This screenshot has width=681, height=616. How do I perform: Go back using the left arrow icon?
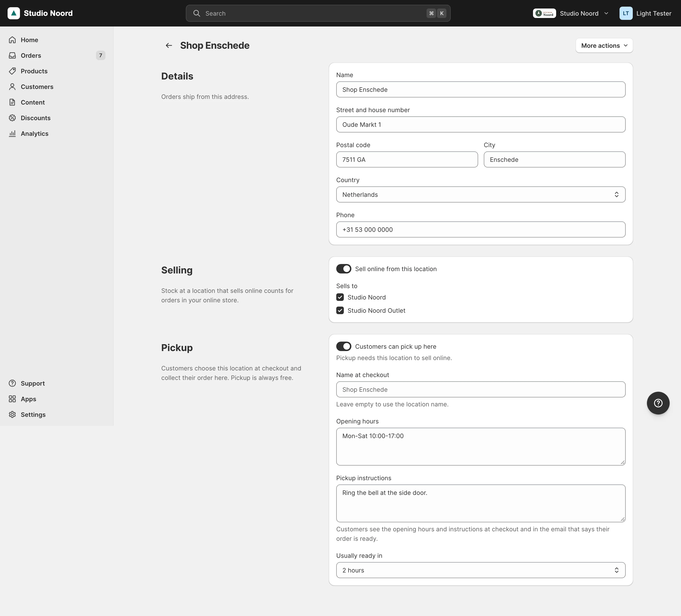[x=169, y=45]
